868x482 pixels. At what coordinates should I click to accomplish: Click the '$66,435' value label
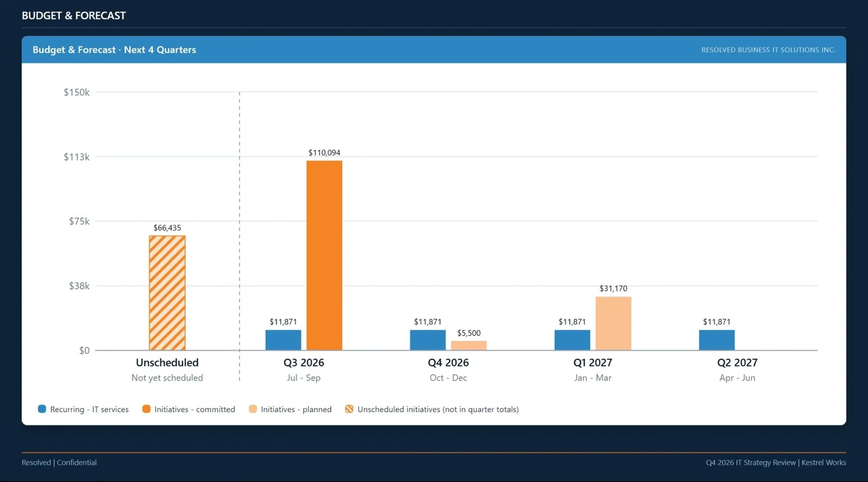coord(167,228)
